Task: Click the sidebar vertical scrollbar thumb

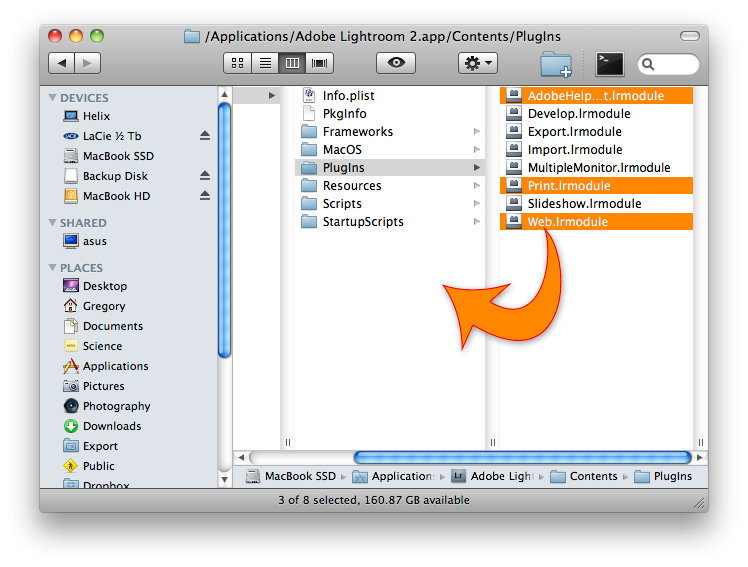Action: [224, 230]
